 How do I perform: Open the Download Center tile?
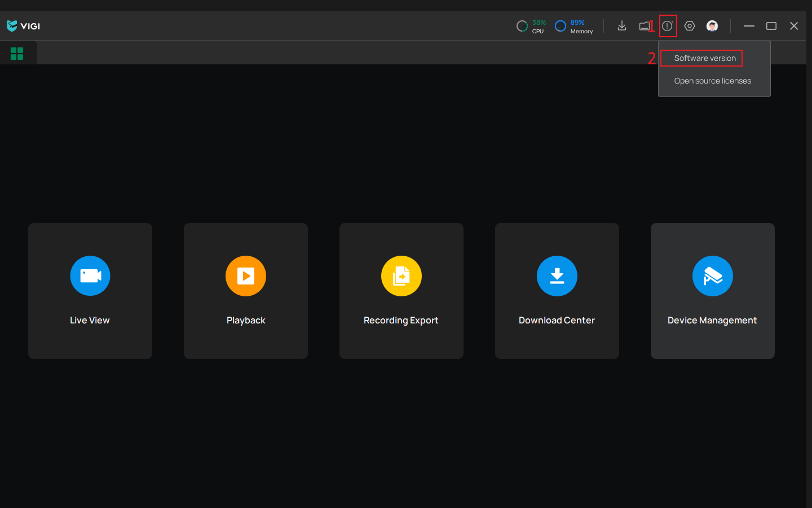tap(557, 291)
